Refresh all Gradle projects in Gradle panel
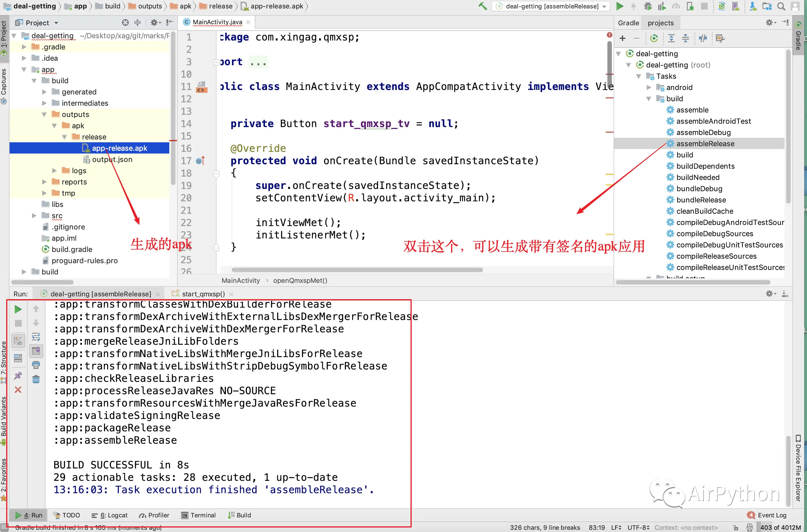The image size is (807, 532). tap(654, 38)
